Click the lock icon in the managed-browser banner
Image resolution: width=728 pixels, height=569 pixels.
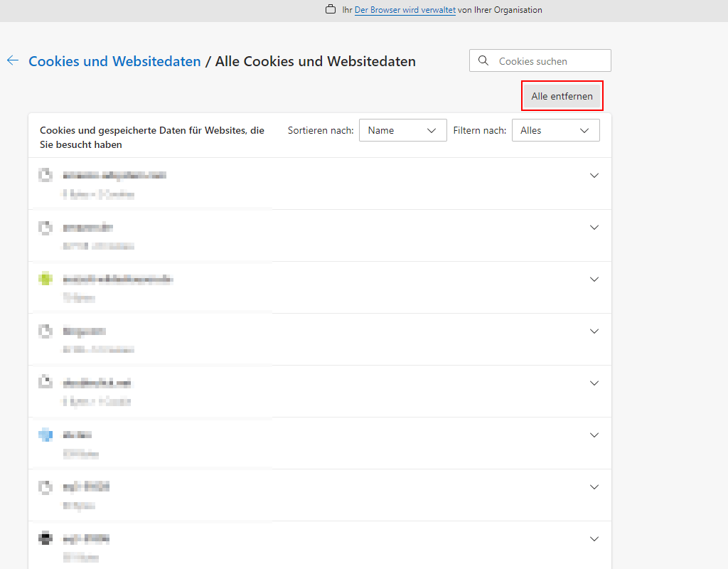tap(331, 9)
